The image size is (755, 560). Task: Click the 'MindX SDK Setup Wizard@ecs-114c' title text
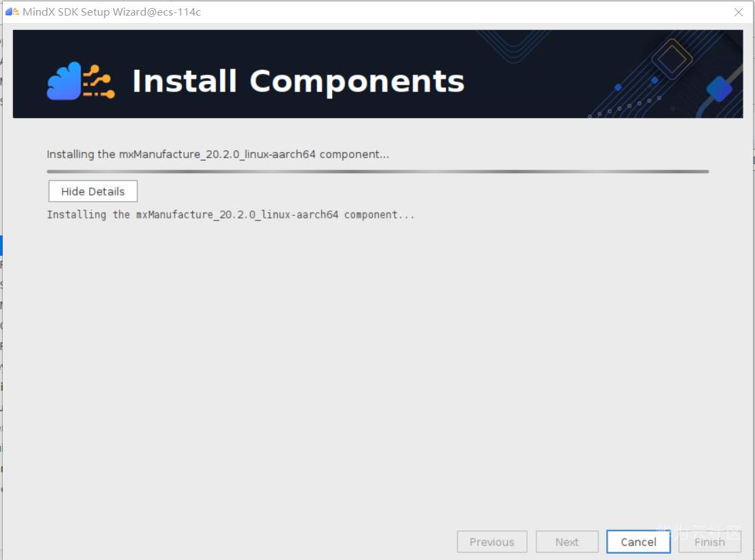[x=112, y=12]
